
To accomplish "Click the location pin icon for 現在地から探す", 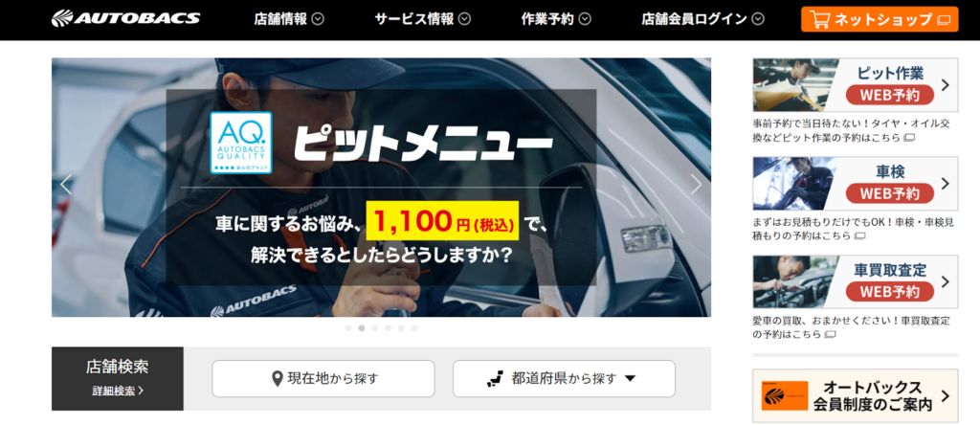I will click(278, 379).
